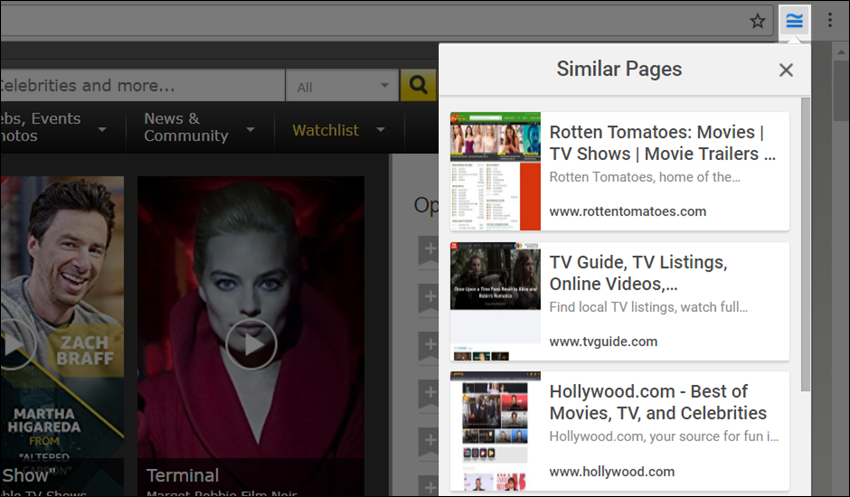Image resolution: width=850 pixels, height=497 pixels.
Task: Click the search box for celebrities
Action: tap(142, 86)
